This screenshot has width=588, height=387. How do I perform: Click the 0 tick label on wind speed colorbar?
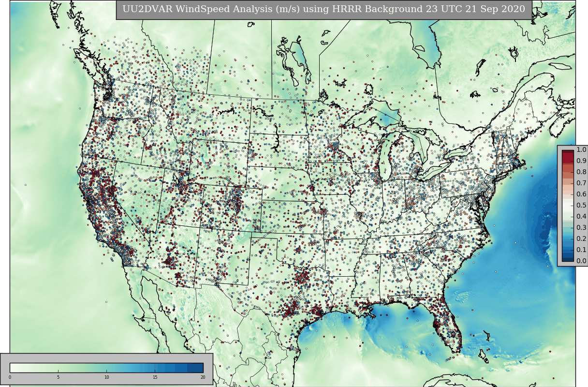click(x=10, y=377)
